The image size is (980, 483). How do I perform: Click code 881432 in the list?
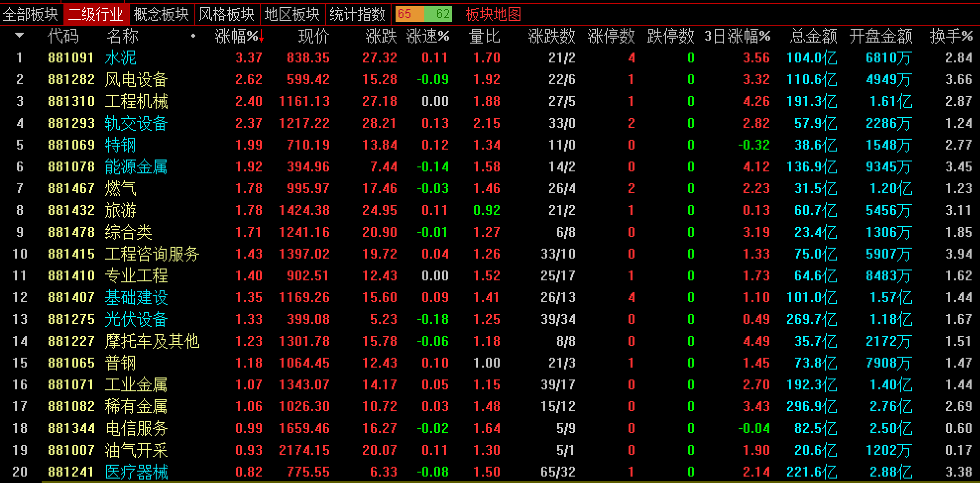pos(71,211)
